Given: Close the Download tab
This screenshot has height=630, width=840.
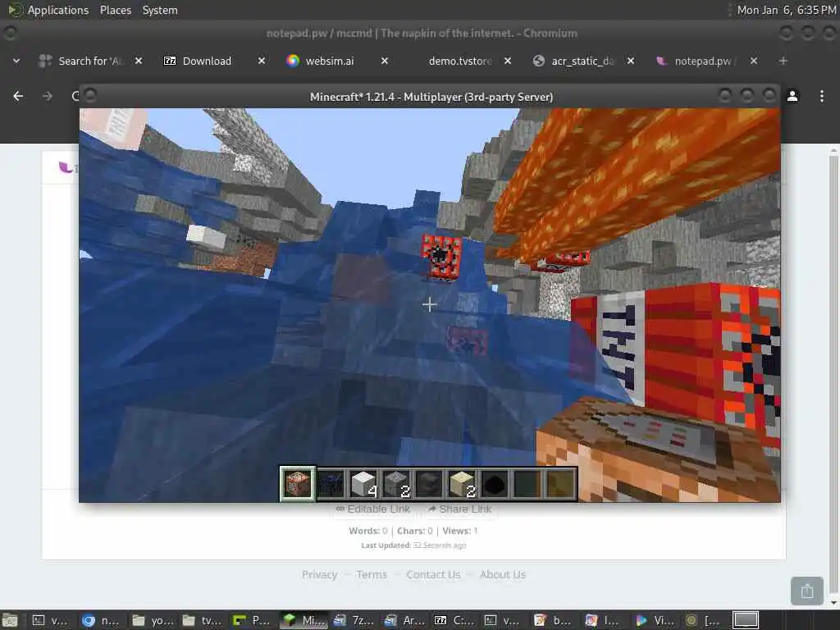Looking at the screenshot, I should (x=262, y=61).
